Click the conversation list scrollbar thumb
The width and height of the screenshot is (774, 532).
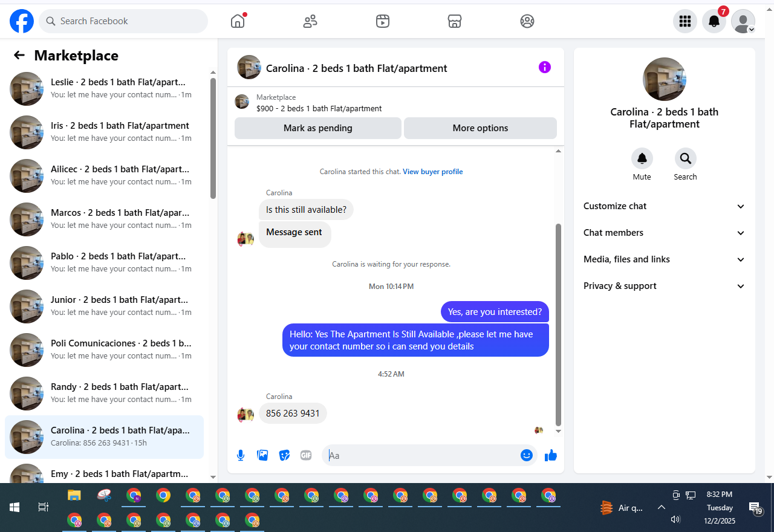pyautogui.click(x=213, y=138)
